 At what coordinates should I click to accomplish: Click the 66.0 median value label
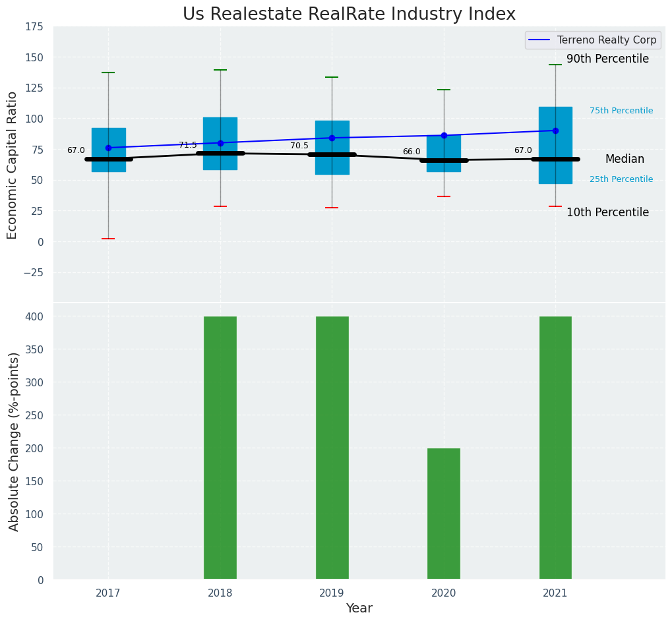[412, 152]
